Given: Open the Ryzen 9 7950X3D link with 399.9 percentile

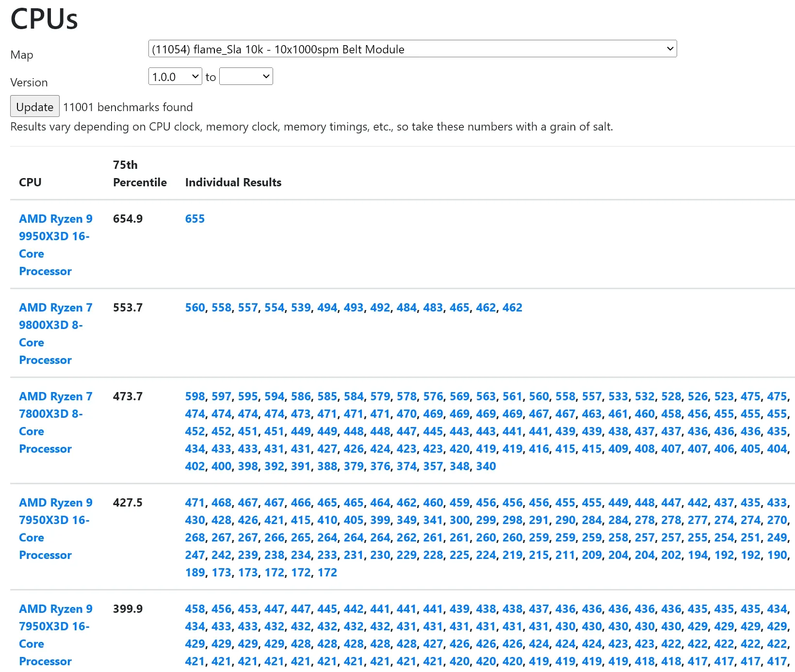Looking at the screenshot, I should 56,635.
